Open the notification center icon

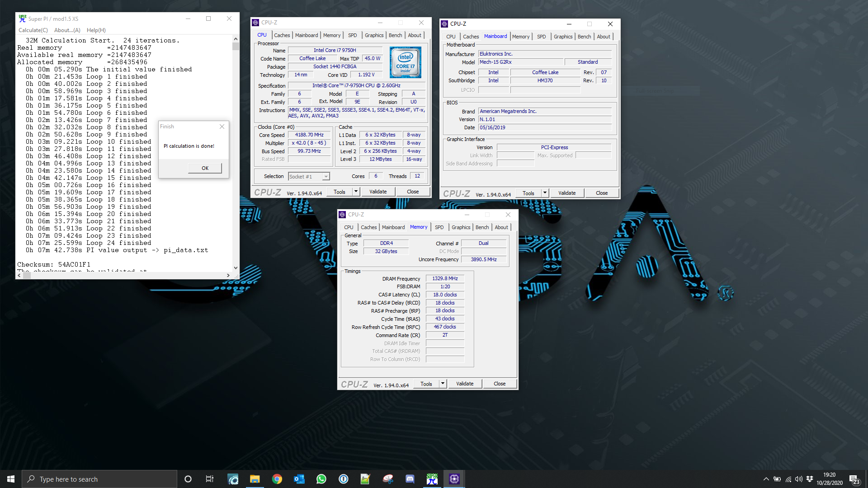[854, 479]
